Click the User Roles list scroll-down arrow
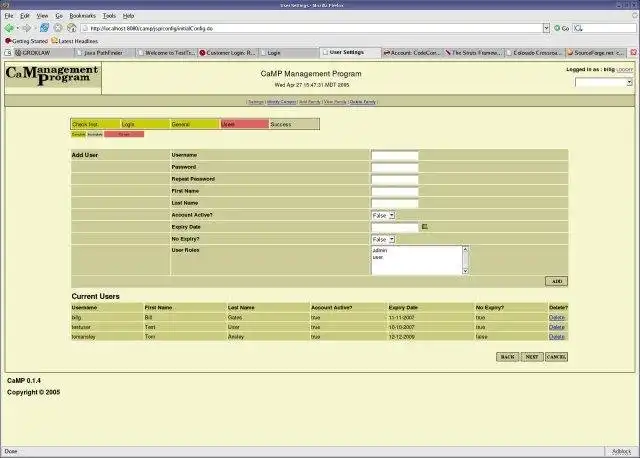The height and width of the screenshot is (458, 640). tap(465, 271)
